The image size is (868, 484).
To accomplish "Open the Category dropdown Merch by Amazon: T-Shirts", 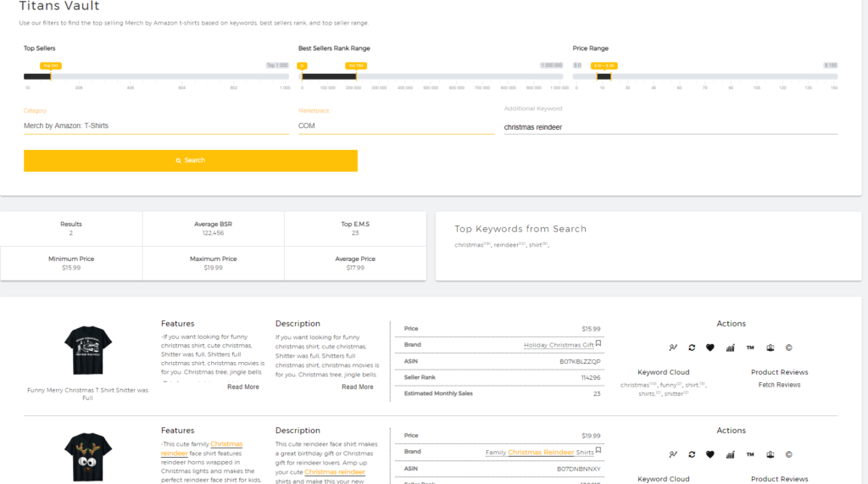I will point(156,125).
